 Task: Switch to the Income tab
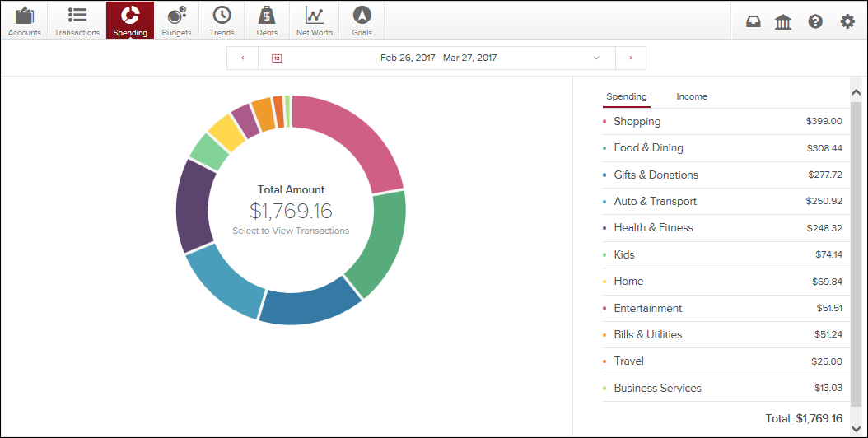click(692, 96)
